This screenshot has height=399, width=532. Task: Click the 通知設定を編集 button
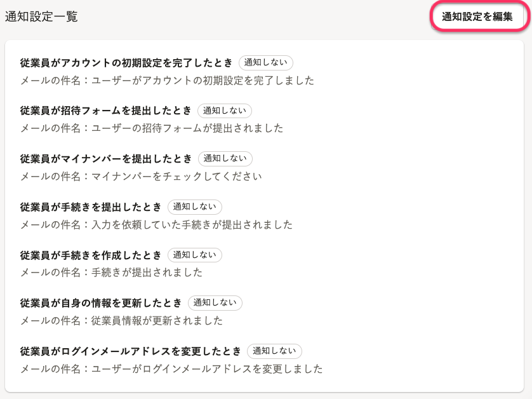pos(477,17)
